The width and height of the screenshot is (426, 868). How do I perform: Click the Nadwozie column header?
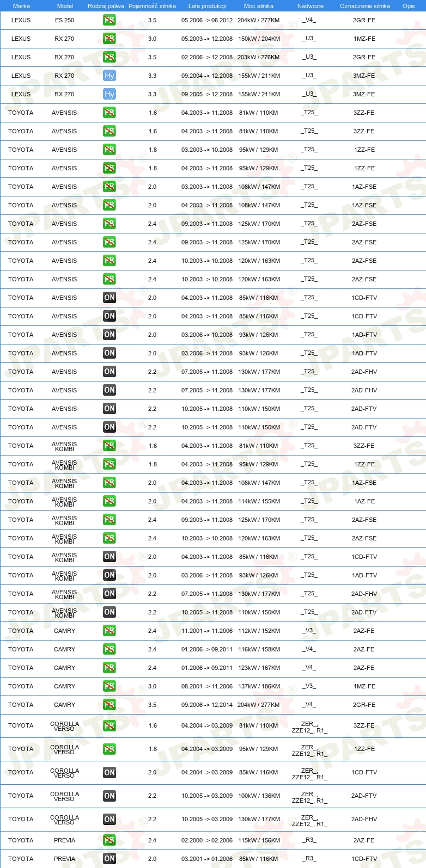[x=311, y=6]
